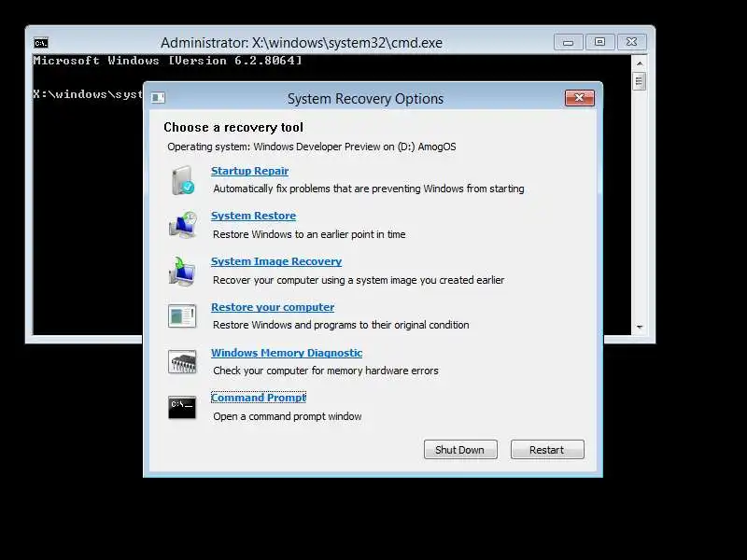Click the 'Choose a recovery tool' heading

[233, 128]
